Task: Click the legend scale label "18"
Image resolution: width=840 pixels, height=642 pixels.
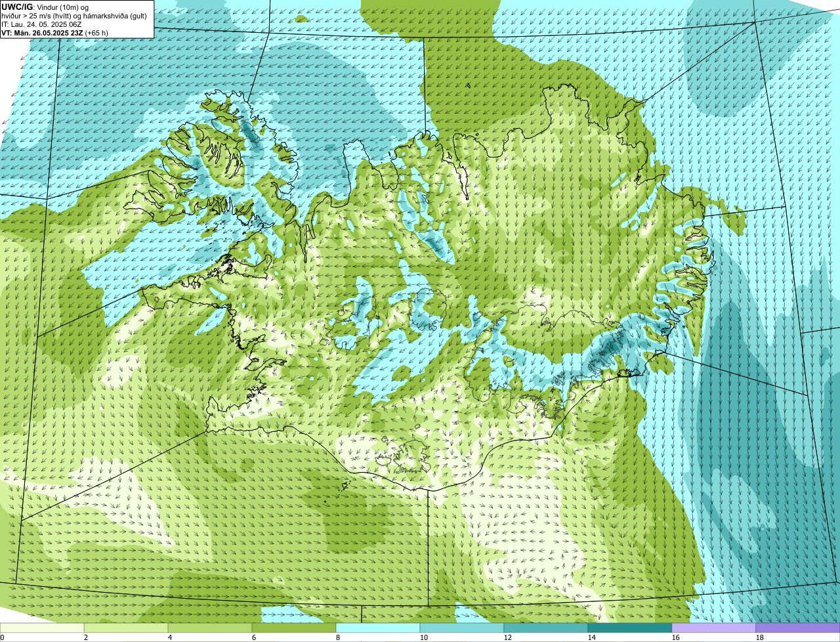Action: (x=760, y=637)
